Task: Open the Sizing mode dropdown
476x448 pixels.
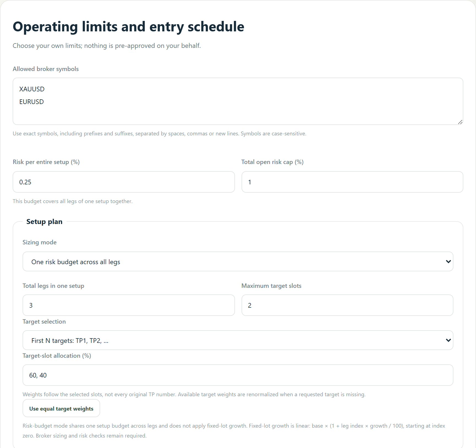Action: coord(238,261)
